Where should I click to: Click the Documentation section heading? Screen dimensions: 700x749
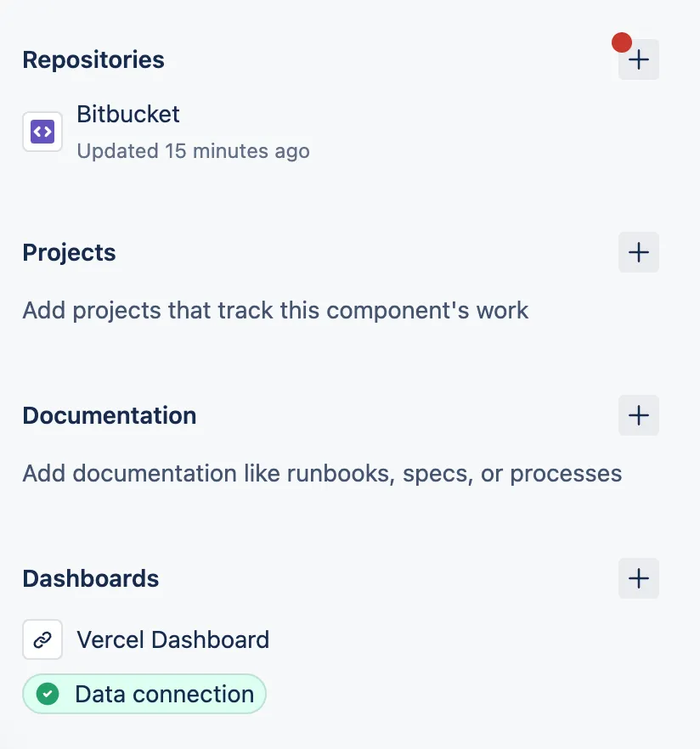tap(110, 415)
